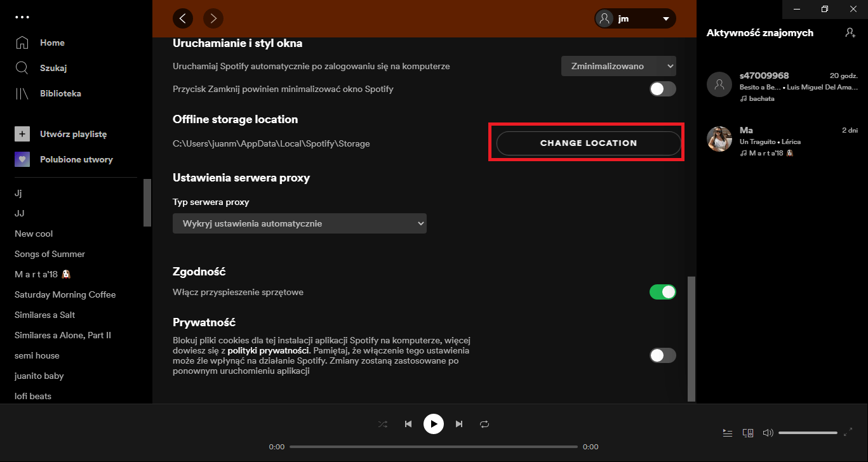Skip to previous track
This screenshot has height=462, width=868.
408,424
